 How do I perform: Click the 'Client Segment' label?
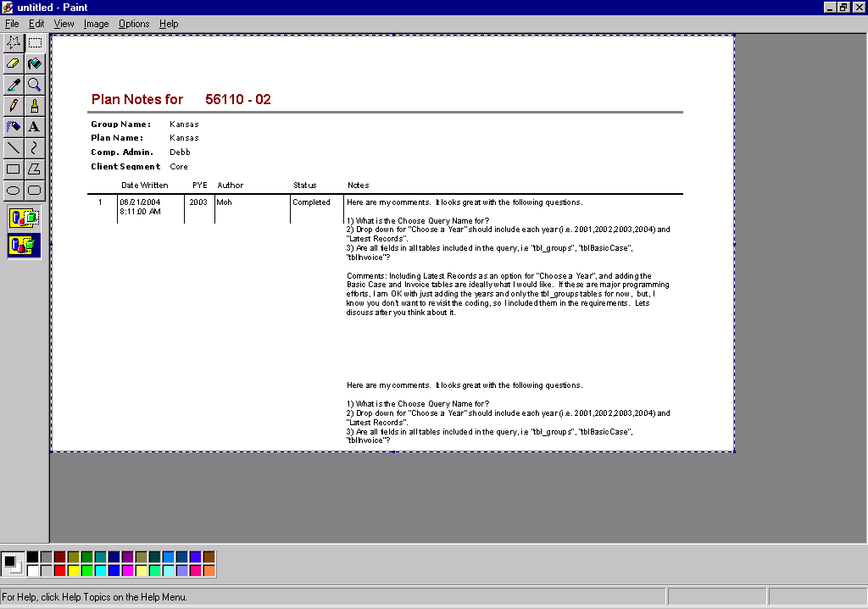click(x=125, y=167)
